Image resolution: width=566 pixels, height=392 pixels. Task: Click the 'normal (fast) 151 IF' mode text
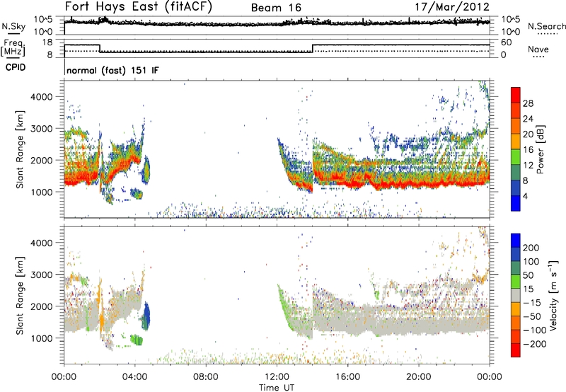tap(112, 70)
